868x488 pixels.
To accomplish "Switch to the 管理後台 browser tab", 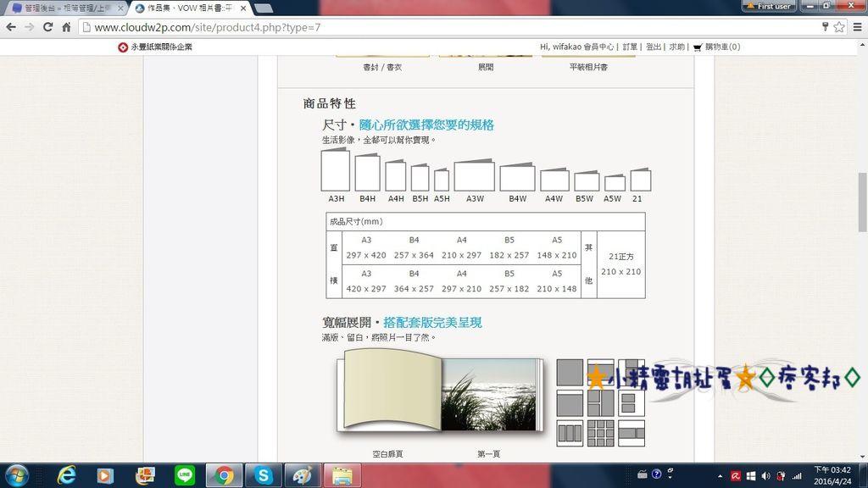I will pos(65,8).
